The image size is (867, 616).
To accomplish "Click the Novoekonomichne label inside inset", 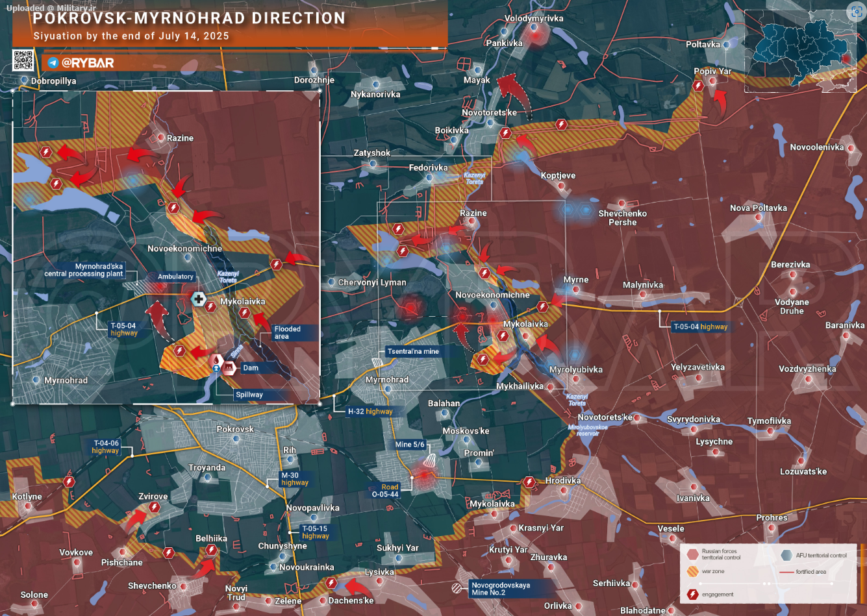I will tap(185, 249).
